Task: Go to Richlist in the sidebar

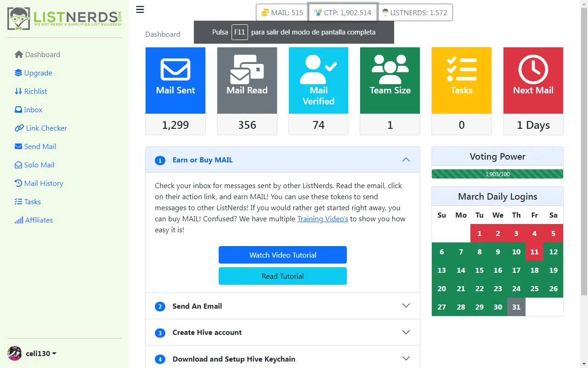Action: tap(31, 91)
